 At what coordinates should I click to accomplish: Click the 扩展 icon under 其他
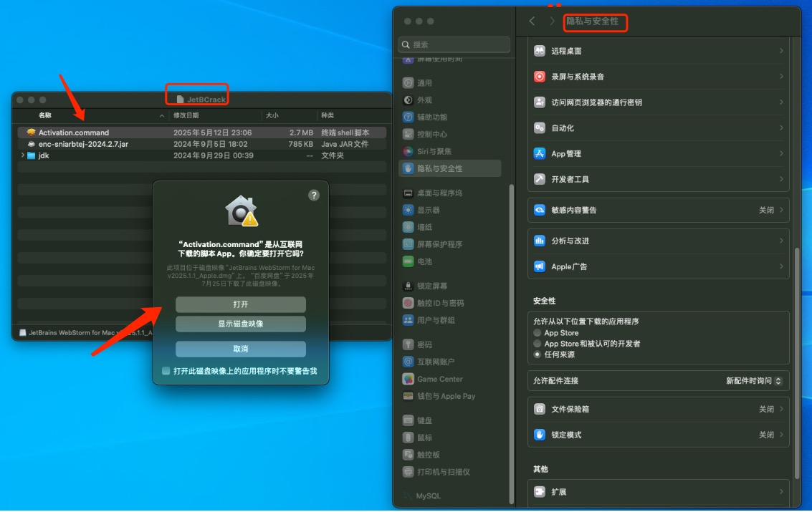540,492
